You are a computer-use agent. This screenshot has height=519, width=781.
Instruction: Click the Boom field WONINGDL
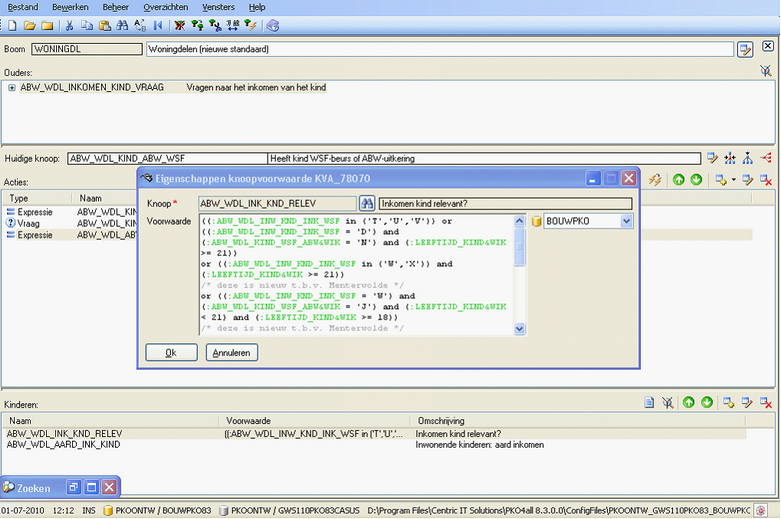click(x=87, y=49)
